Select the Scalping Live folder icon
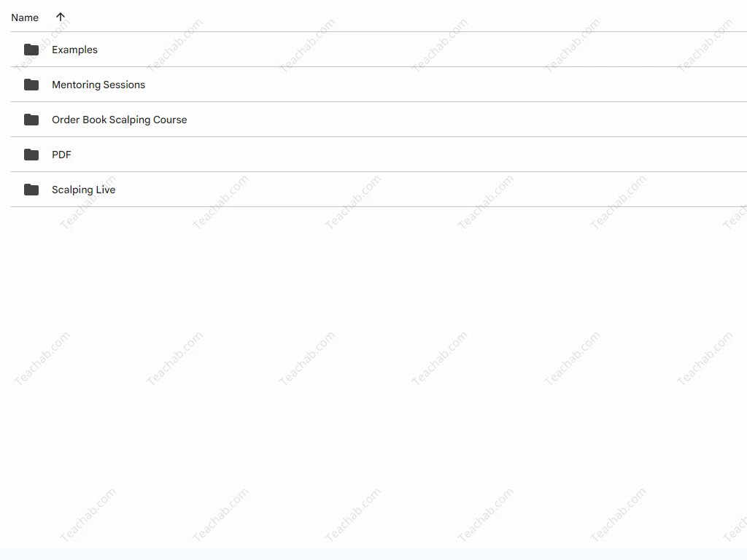This screenshot has height=560, width=747. point(31,190)
